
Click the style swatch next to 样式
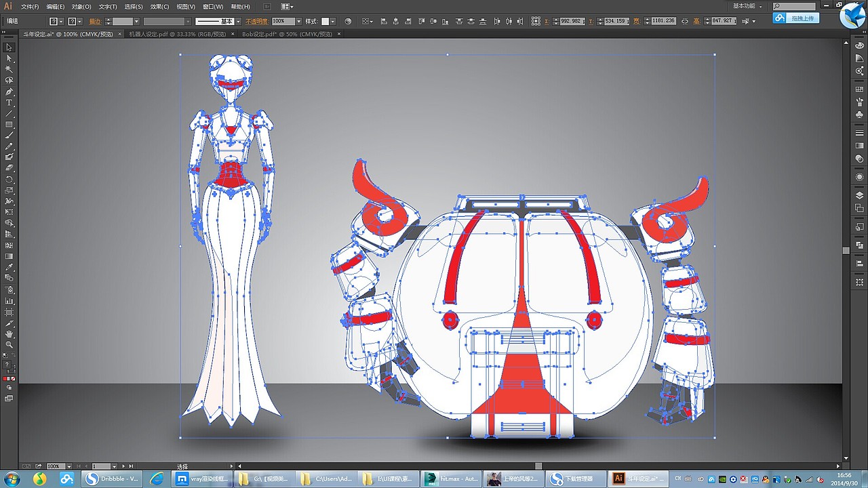tap(325, 22)
